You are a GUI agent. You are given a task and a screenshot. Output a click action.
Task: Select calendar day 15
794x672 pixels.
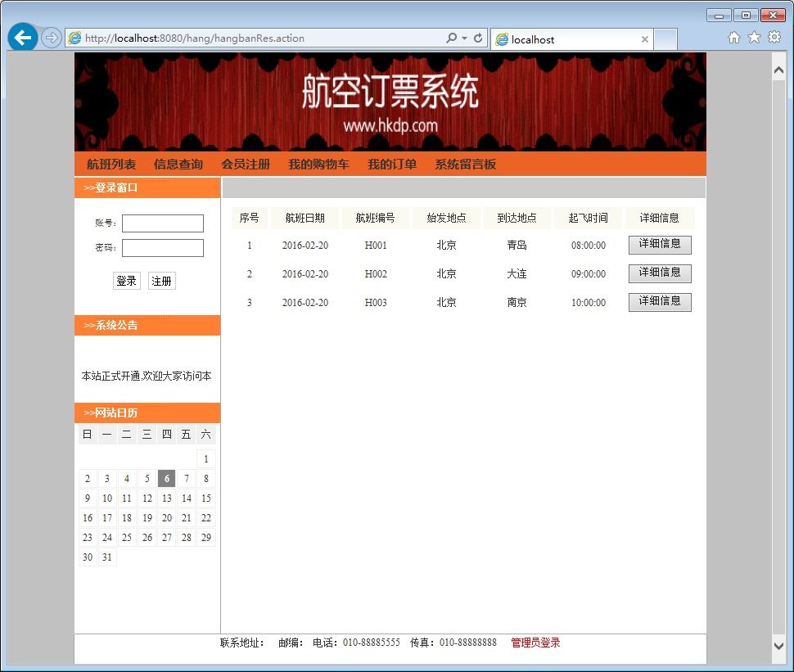[x=206, y=498]
